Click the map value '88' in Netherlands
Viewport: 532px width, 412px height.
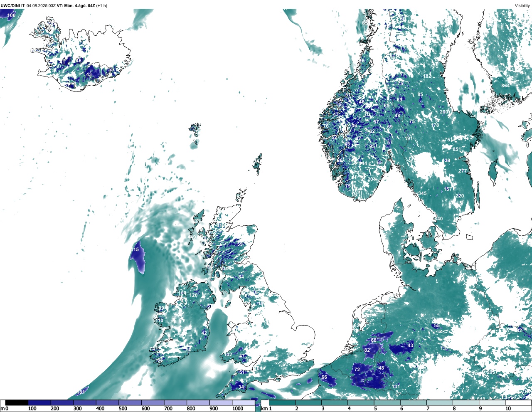point(374,340)
